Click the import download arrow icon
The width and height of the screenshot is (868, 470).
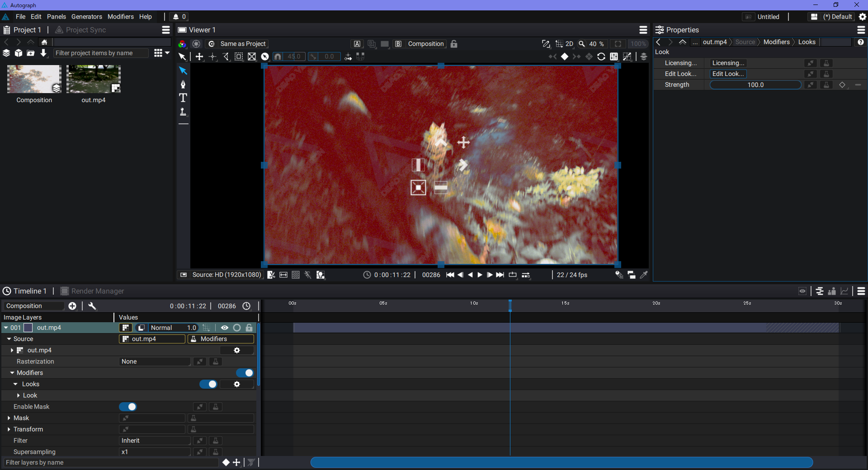click(43, 53)
